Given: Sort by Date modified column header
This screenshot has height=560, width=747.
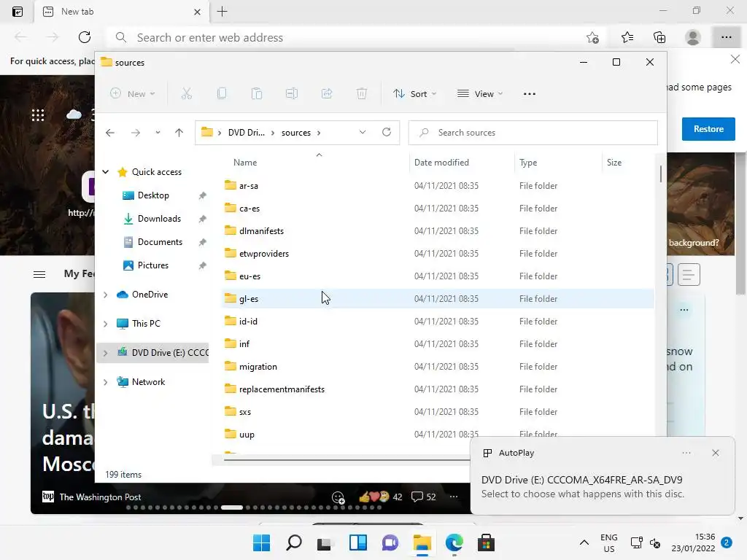Looking at the screenshot, I should [441, 163].
